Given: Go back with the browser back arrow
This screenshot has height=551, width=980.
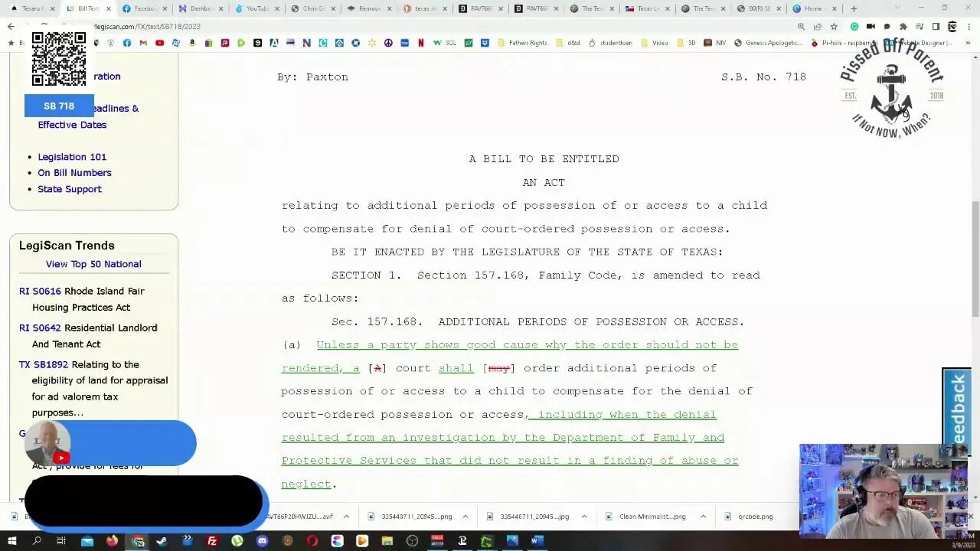Looking at the screenshot, I should [11, 27].
